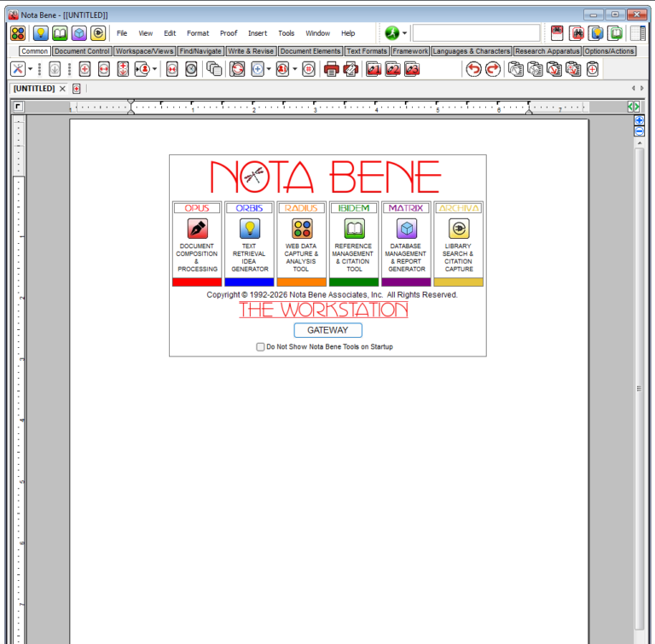The width and height of the screenshot is (655, 644).
Task: Click the Redo arrow icon
Action: (x=492, y=69)
